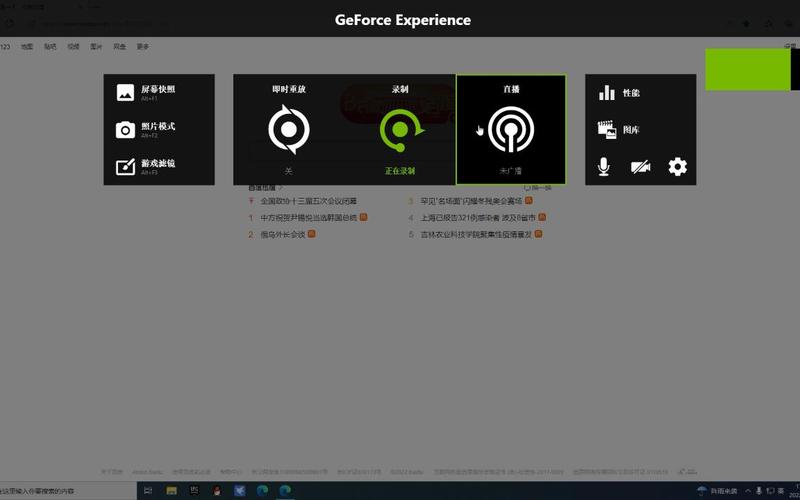This screenshot has height=500, width=800.
Task: Open news 全国政协十三届五次会议闭幕
Action: click(309, 201)
